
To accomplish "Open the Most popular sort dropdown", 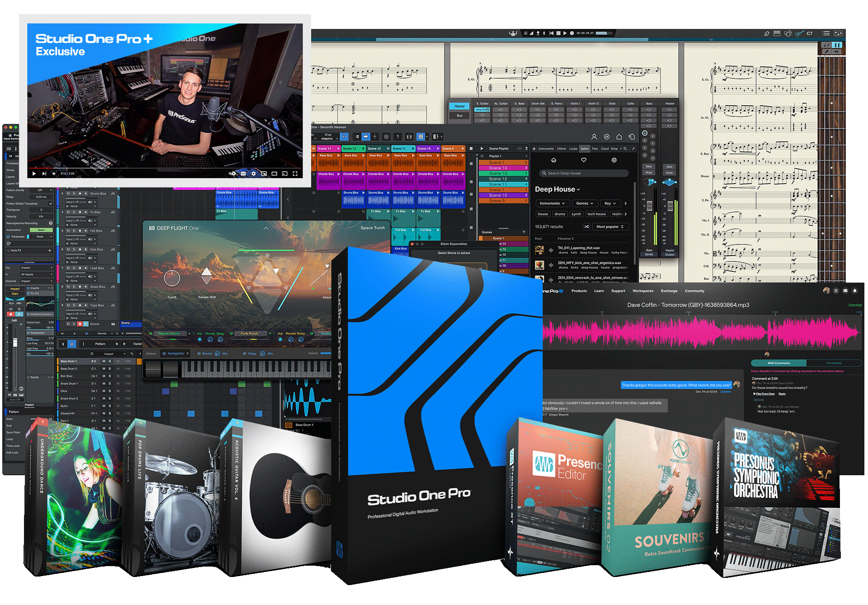I will pyautogui.click(x=610, y=227).
